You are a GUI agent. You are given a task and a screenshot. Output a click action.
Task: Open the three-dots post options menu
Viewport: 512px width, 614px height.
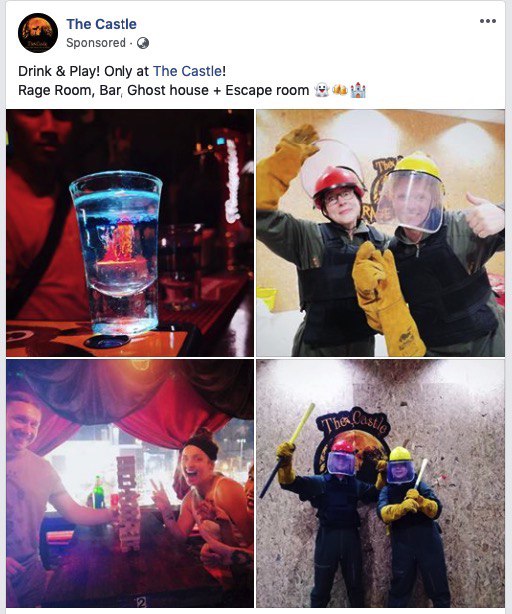coord(488,21)
